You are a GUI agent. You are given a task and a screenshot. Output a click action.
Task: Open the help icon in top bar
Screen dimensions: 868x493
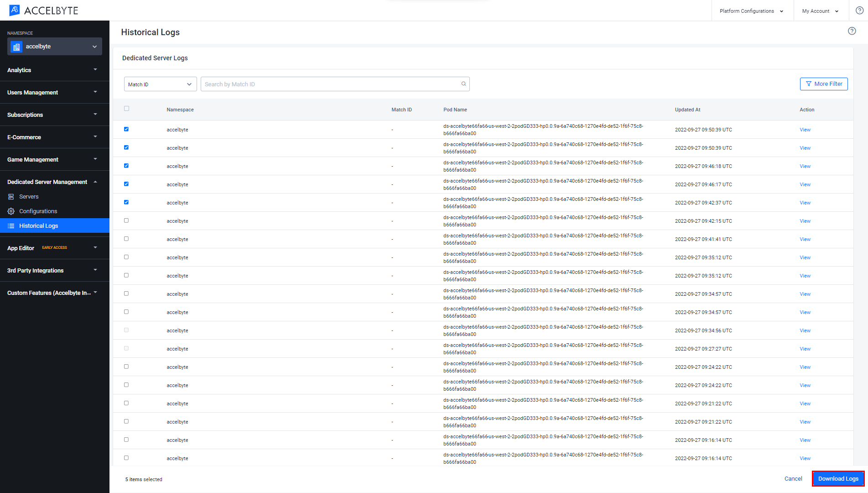pos(859,10)
